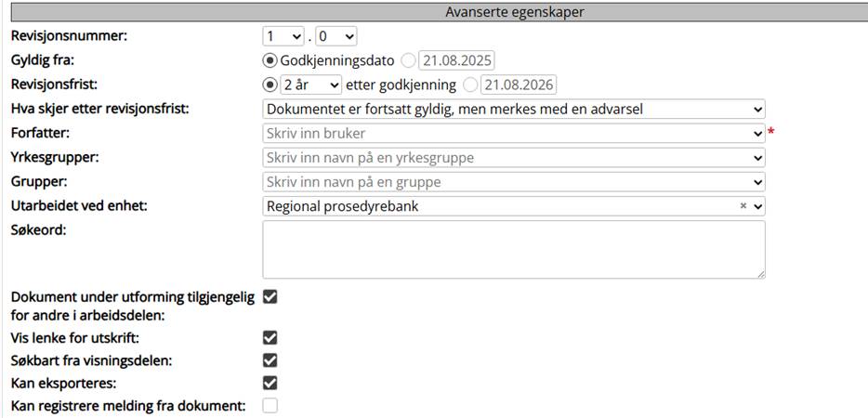Uncheck the Kan eksporteres checkbox
The height and width of the screenshot is (418, 868).
click(x=270, y=383)
